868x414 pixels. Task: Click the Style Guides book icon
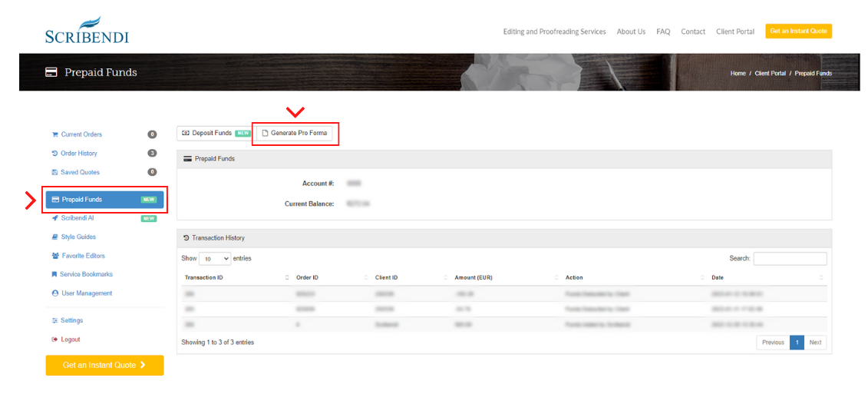(x=54, y=237)
